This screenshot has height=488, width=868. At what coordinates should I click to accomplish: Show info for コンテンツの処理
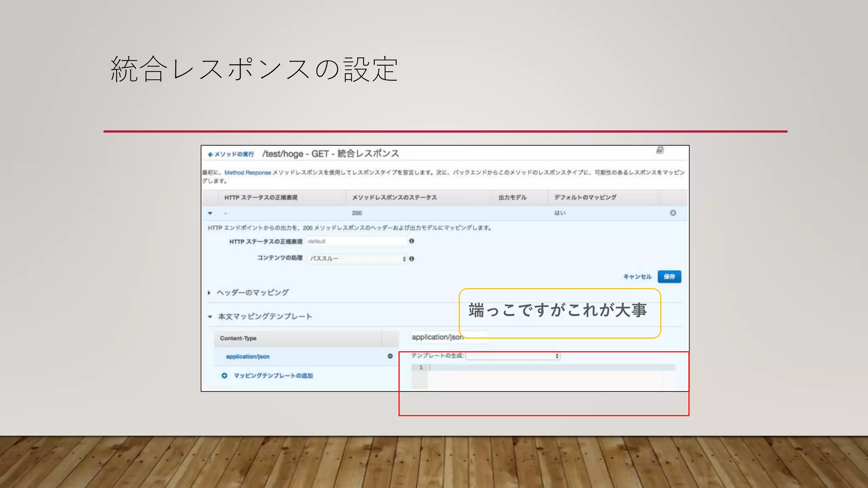tap(412, 258)
